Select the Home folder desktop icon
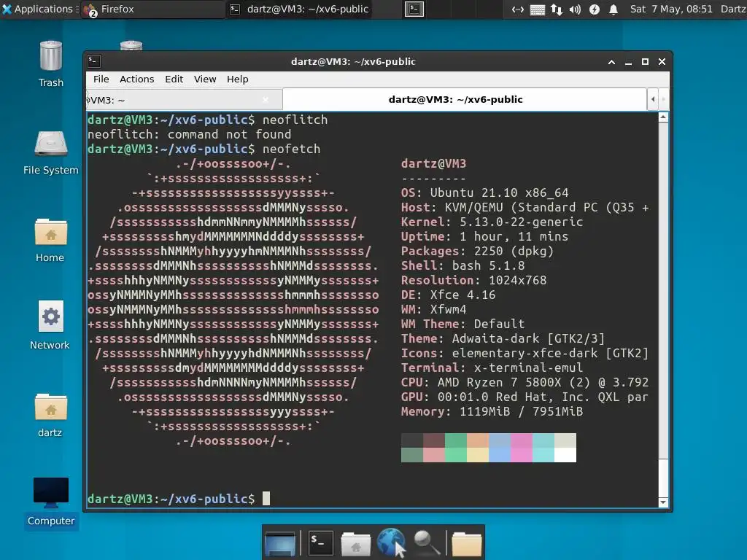747x560 pixels. pyautogui.click(x=50, y=241)
